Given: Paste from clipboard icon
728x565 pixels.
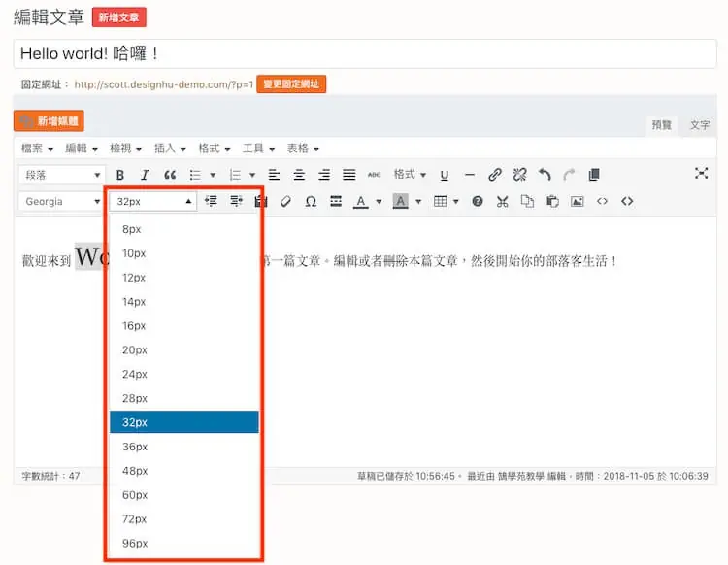Looking at the screenshot, I should click(x=552, y=201).
